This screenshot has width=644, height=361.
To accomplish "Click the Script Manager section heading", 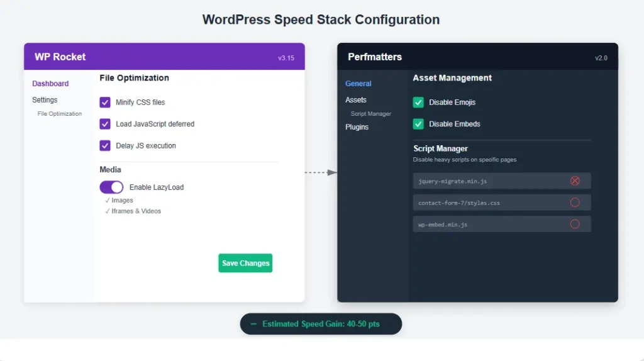I will pos(440,148).
